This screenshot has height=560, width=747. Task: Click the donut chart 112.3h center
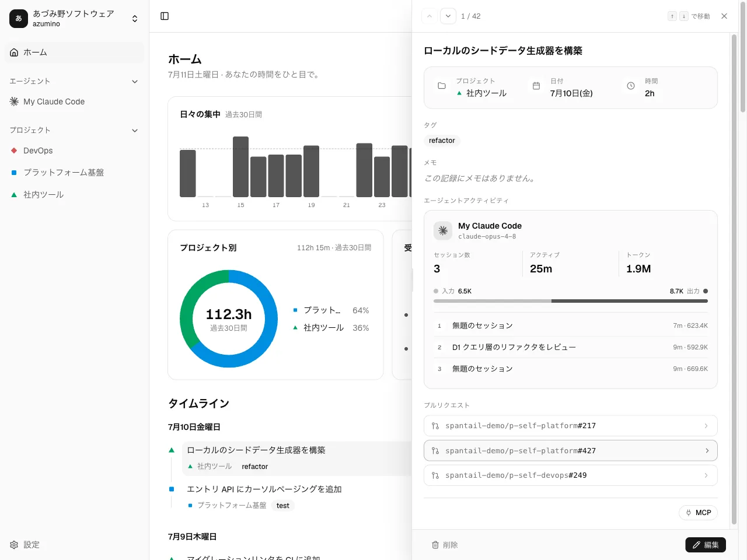229,318
